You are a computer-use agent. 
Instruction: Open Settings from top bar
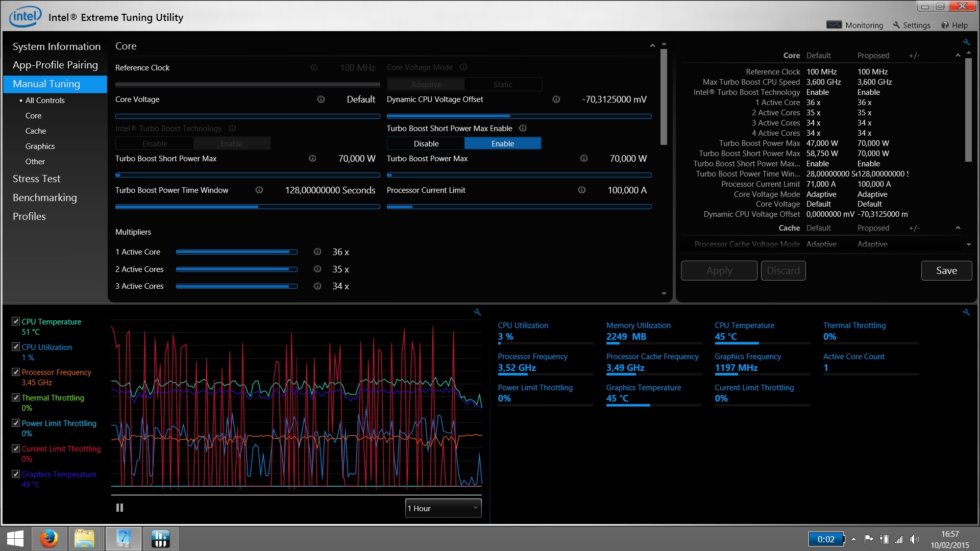click(x=911, y=25)
